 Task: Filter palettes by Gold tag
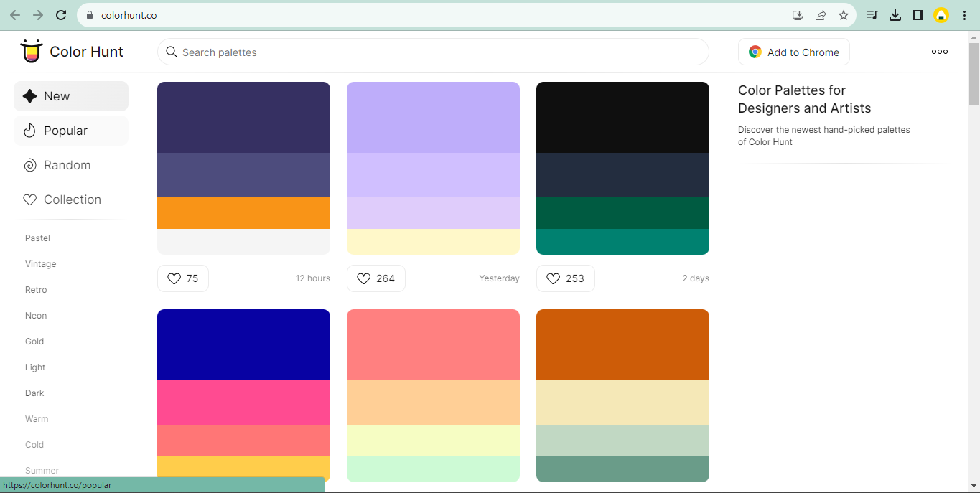click(34, 342)
